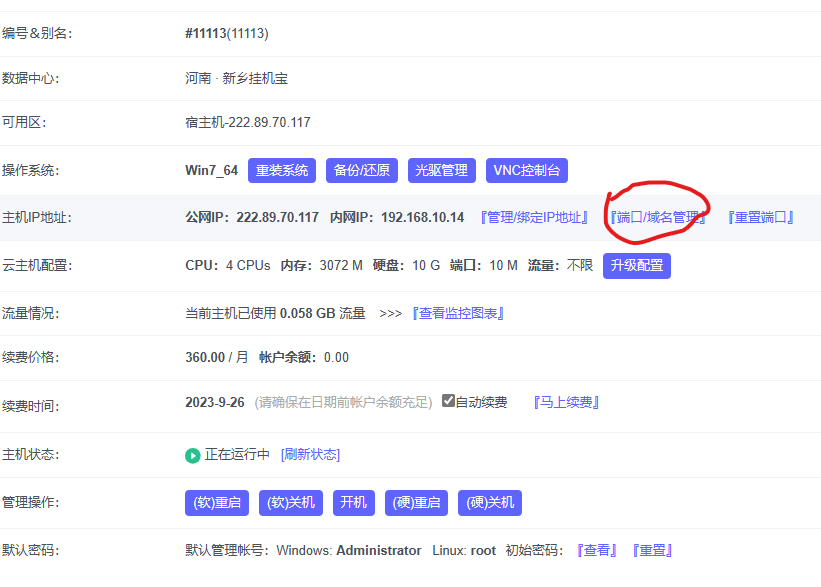Image resolution: width=821 pixels, height=587 pixels.
Task: Click the 刷新状态 link
Action: 310,455
